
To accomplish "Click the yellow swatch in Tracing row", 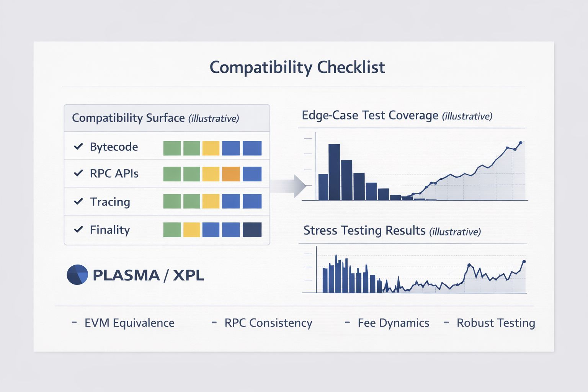I will [x=211, y=201].
